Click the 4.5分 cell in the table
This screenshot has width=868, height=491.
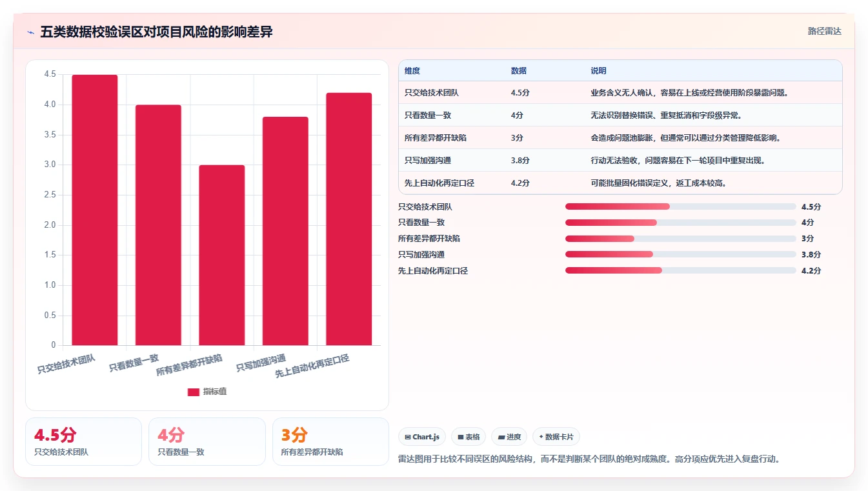(x=521, y=93)
